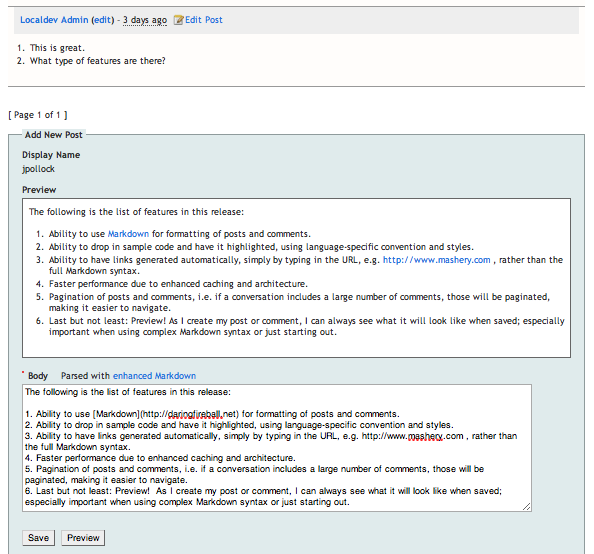Click inside the Body text area
Image resolution: width=594 pixels, height=554 pixels.
click(277, 448)
